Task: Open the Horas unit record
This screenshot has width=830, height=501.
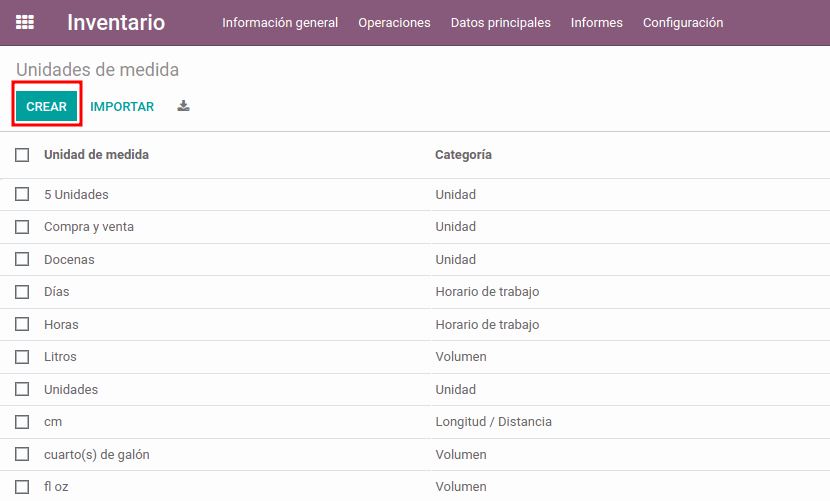Action: point(61,325)
